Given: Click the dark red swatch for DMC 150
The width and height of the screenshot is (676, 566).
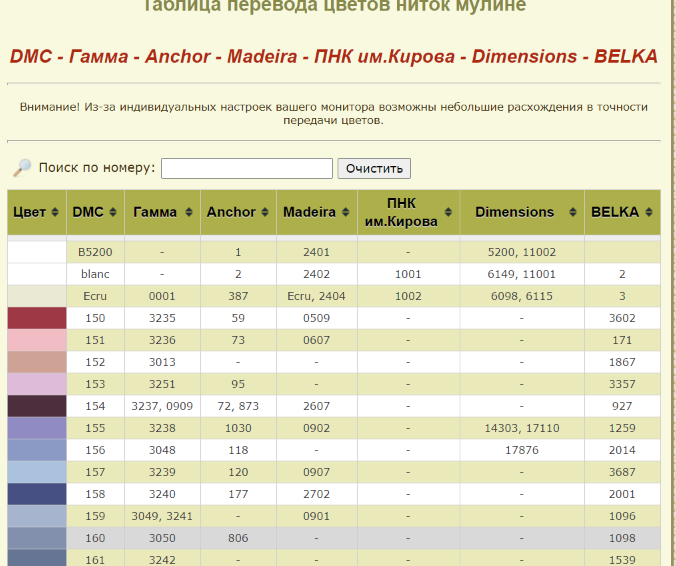Looking at the screenshot, I should (x=37, y=318).
